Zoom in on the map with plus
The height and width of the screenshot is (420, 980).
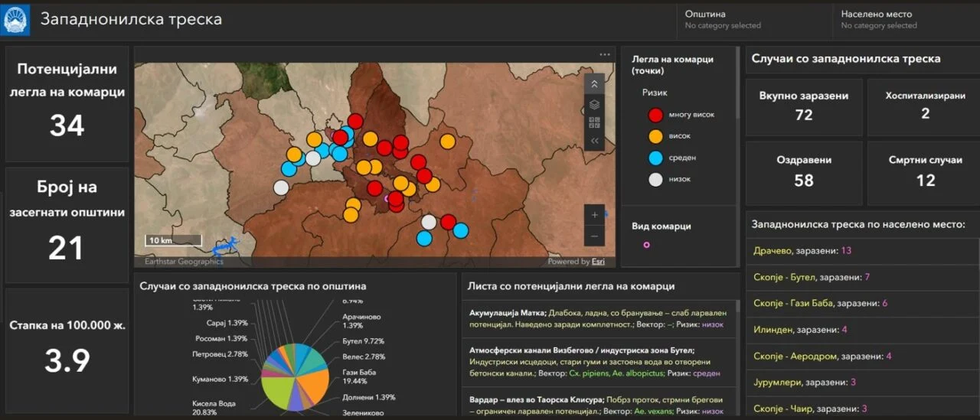595,215
